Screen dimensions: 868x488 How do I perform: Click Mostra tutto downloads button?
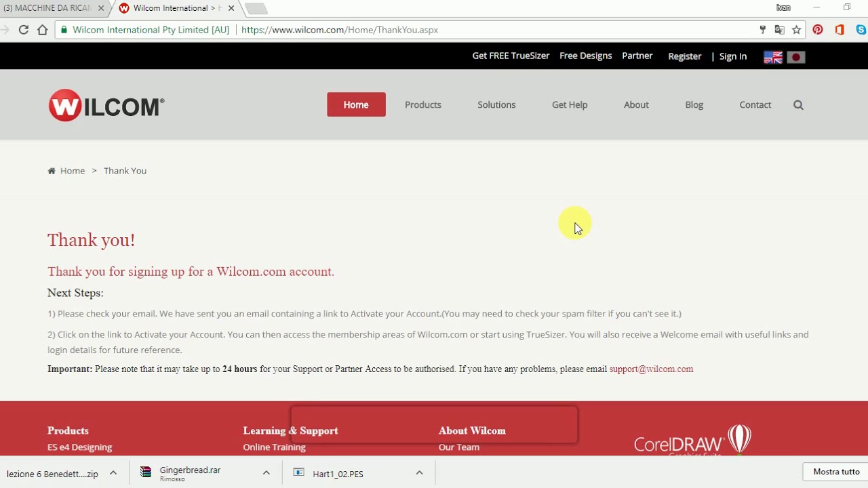pos(836,472)
